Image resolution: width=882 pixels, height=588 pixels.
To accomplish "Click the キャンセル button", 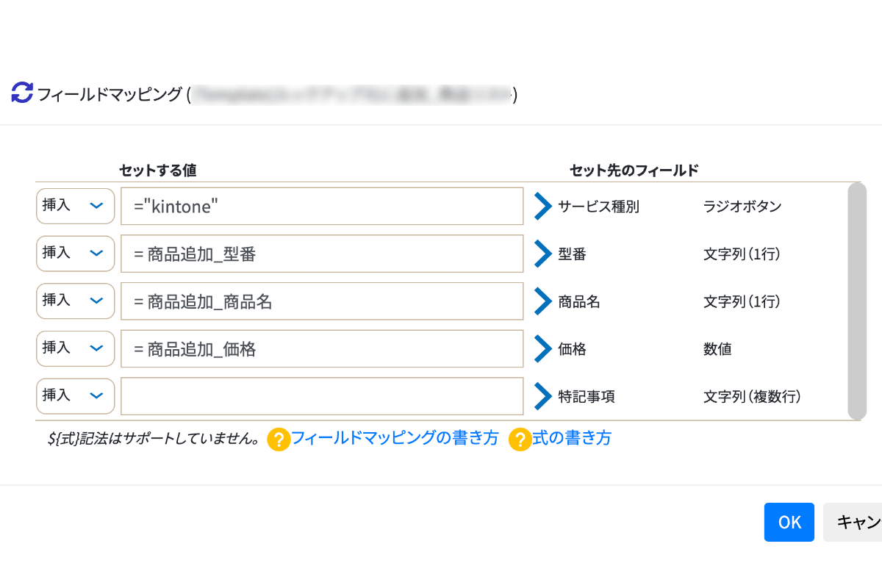I will pyautogui.click(x=862, y=522).
